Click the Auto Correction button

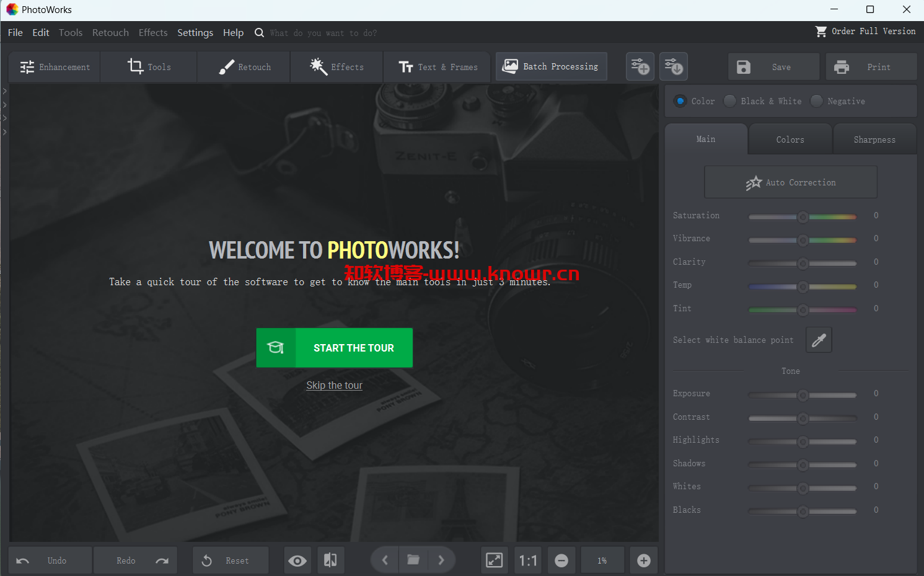click(x=791, y=182)
